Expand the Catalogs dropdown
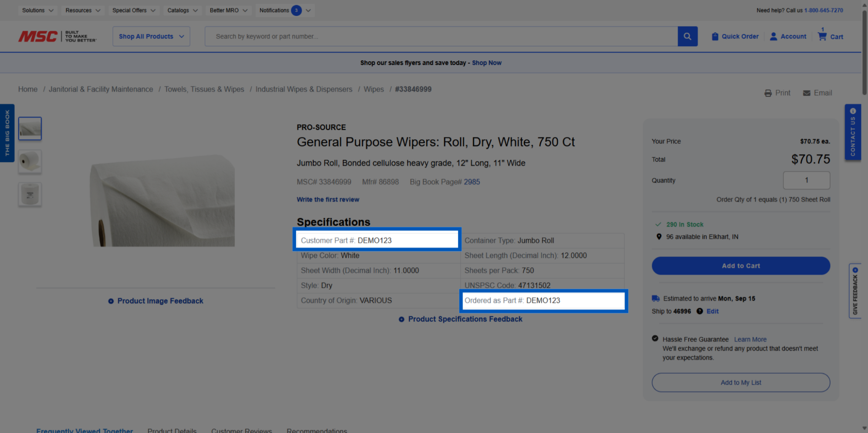The image size is (868, 433). [x=182, y=10]
